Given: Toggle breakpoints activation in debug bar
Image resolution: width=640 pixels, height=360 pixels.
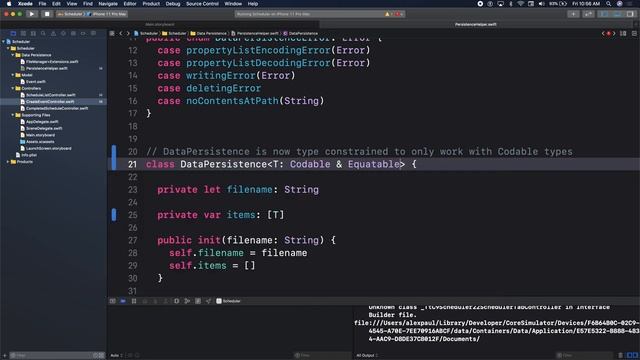Looking at the screenshot, I should coord(123,301).
